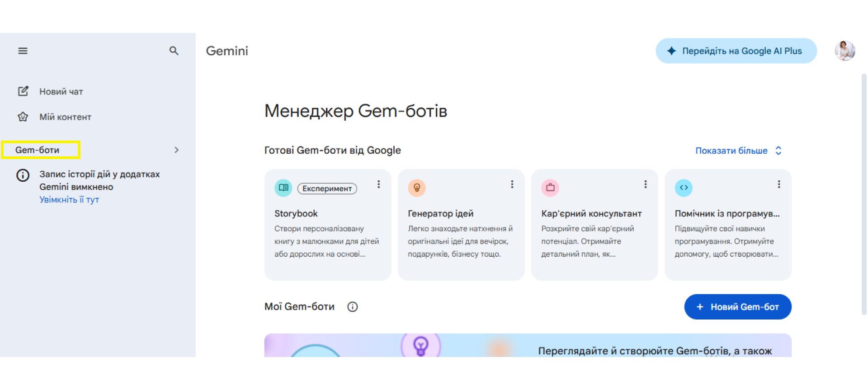The width and height of the screenshot is (868, 390).
Task: Open the Кар'єрний консультант Gem
Action: (x=592, y=213)
